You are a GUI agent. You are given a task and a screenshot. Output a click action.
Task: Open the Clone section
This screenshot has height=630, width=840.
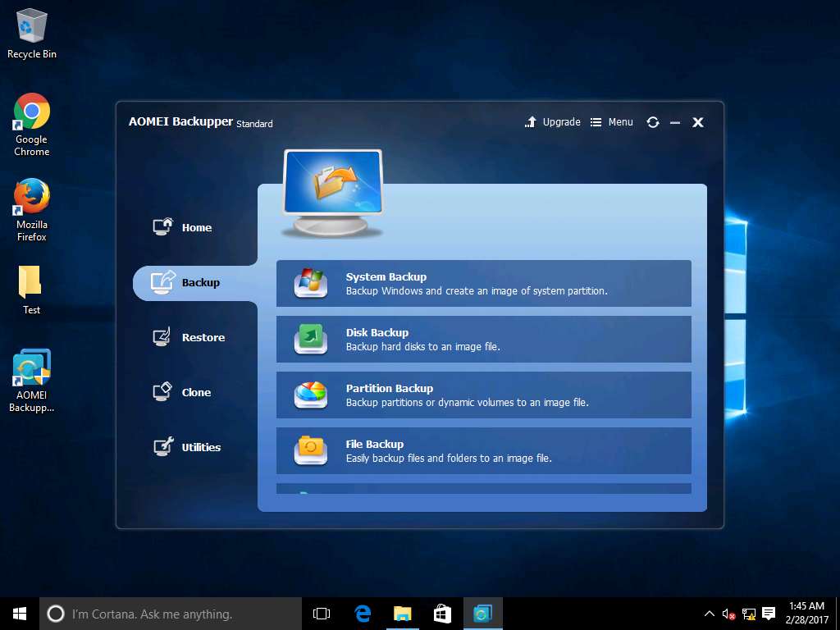click(182, 392)
